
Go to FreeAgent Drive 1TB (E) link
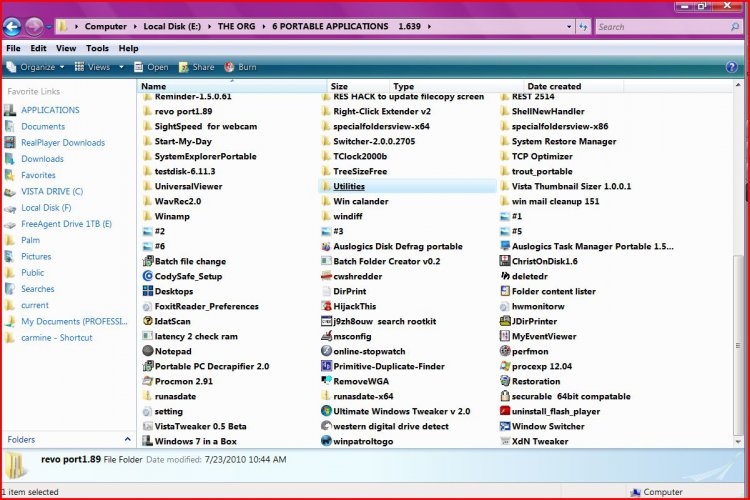[x=66, y=224]
